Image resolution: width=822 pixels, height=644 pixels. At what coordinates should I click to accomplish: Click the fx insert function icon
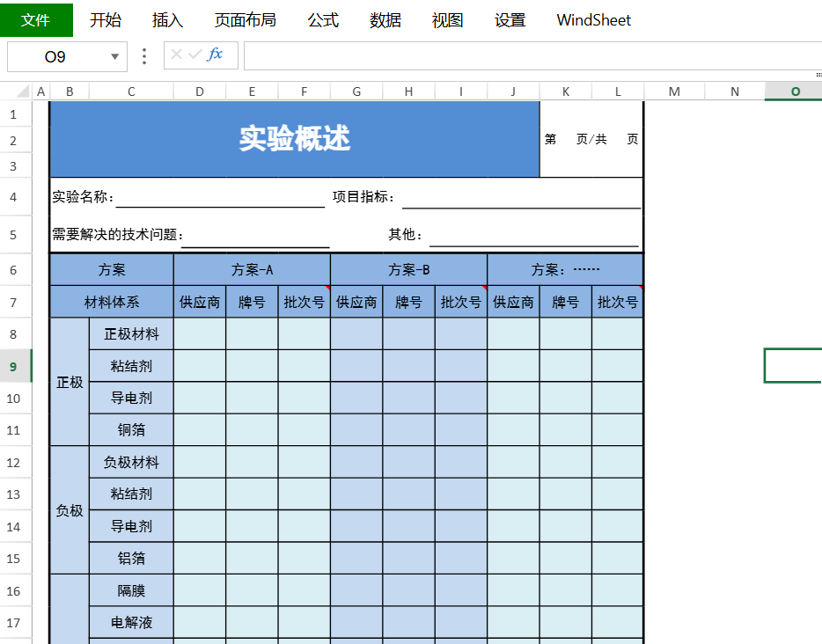pyautogui.click(x=215, y=55)
